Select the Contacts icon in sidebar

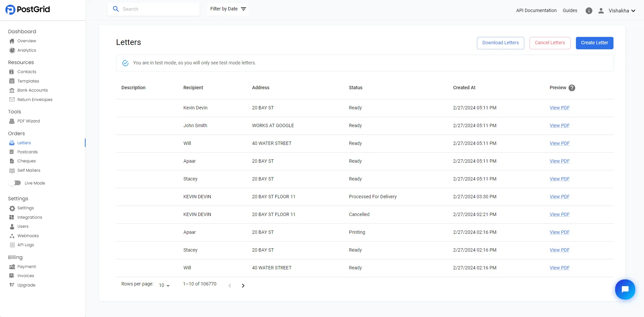tap(12, 71)
